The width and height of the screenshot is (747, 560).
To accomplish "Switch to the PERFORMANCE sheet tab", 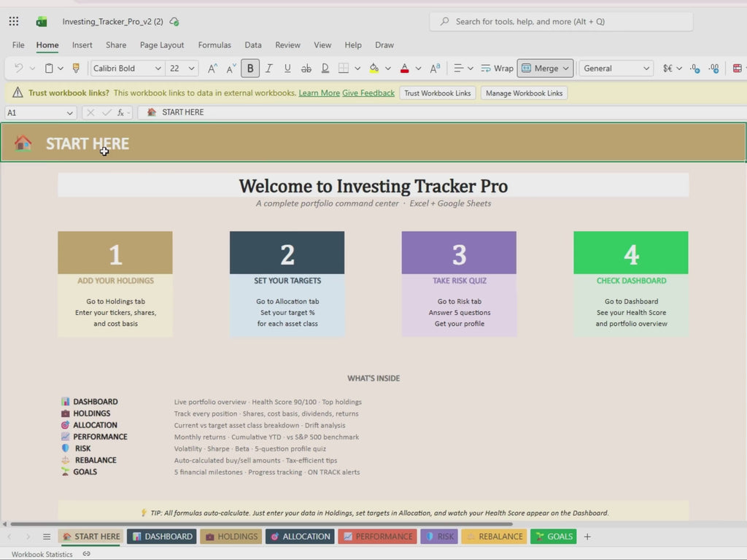I will click(377, 536).
